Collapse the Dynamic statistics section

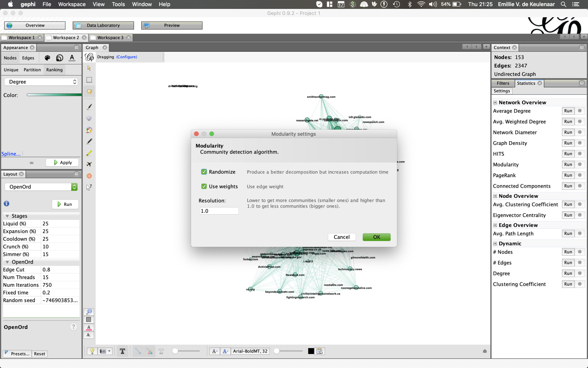pos(495,244)
